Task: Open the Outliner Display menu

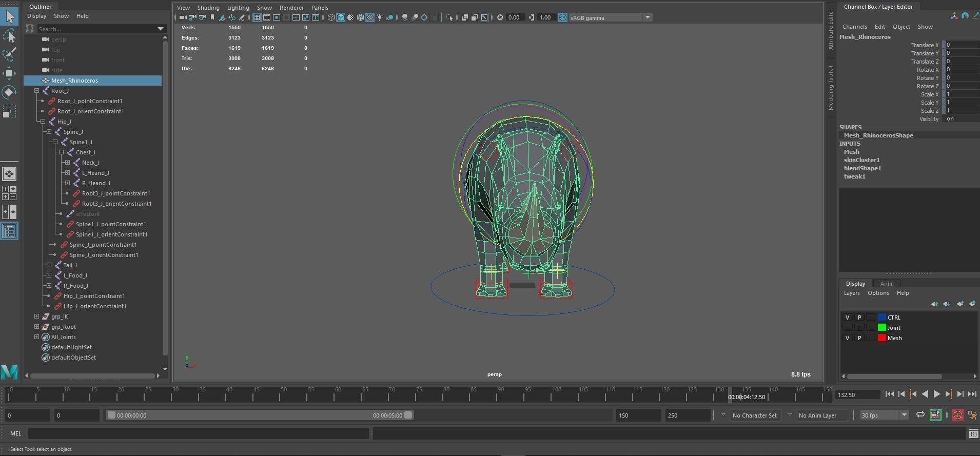Action: point(36,16)
